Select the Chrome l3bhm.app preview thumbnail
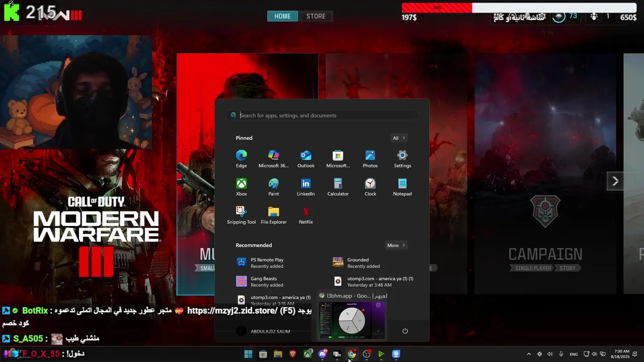The image size is (644, 362). 352,320
